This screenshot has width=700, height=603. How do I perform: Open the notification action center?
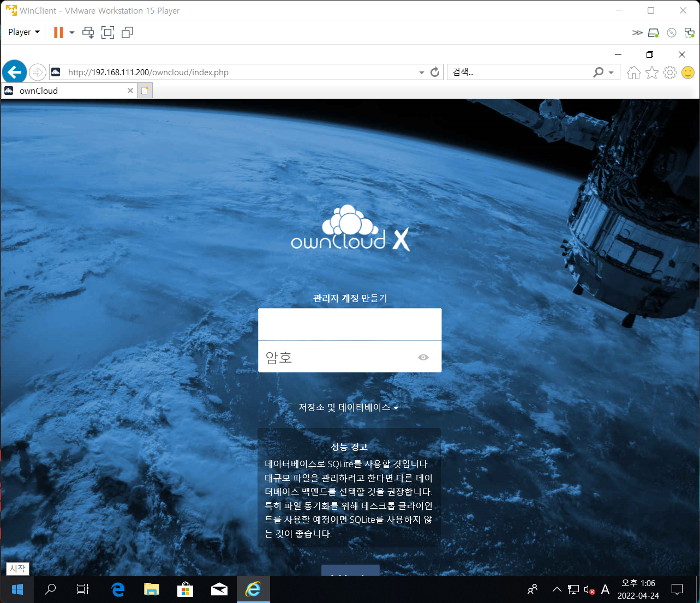pos(677,589)
